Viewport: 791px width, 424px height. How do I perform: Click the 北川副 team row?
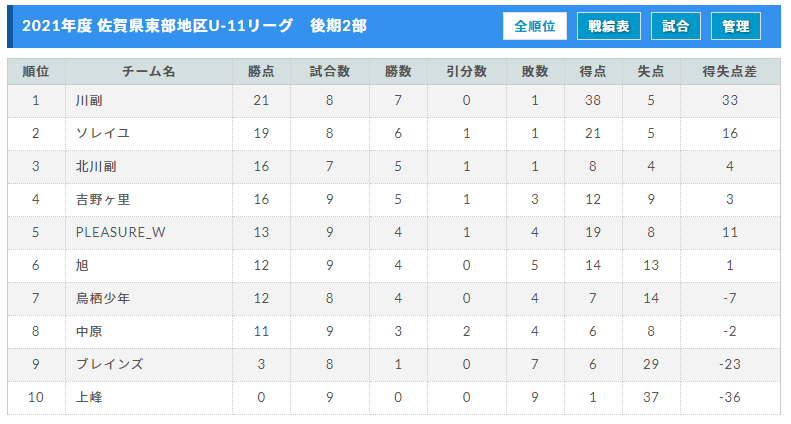394,167
